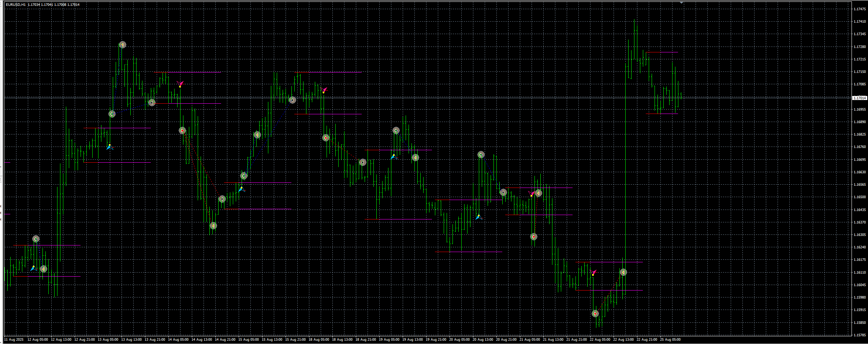Click the red-arrow circle marker at 14 Aug 05:00
Screen dimensions: 868x344
[182, 130]
